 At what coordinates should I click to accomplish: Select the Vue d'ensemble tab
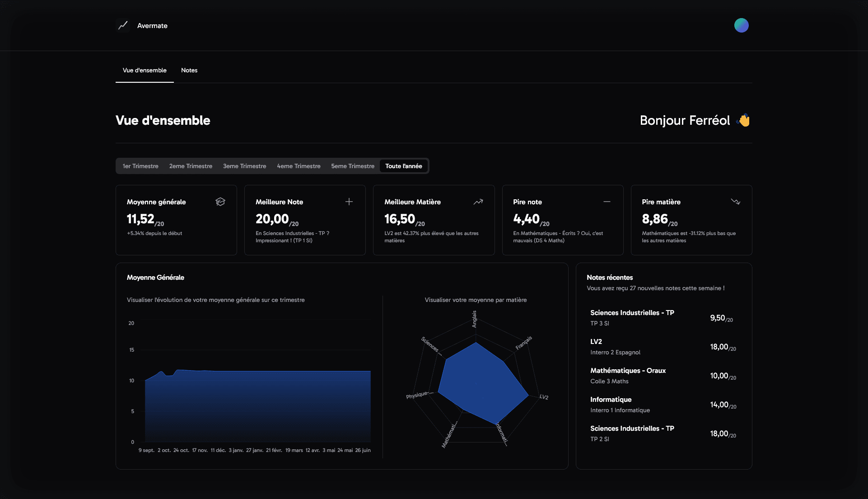[x=145, y=71]
